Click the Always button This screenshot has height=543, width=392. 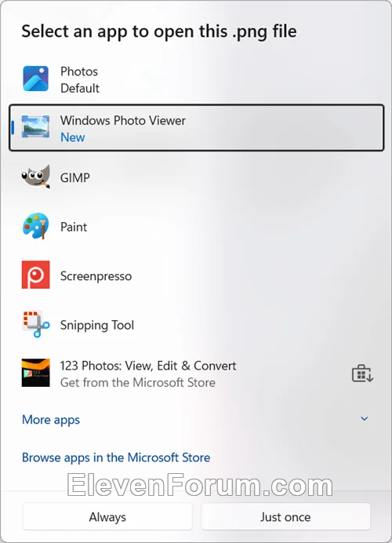(107, 517)
